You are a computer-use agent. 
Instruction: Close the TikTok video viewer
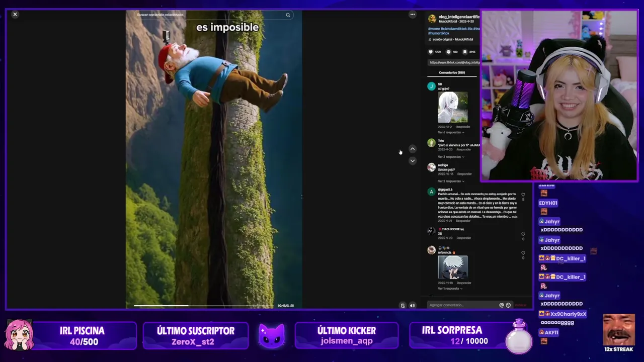coord(15,14)
